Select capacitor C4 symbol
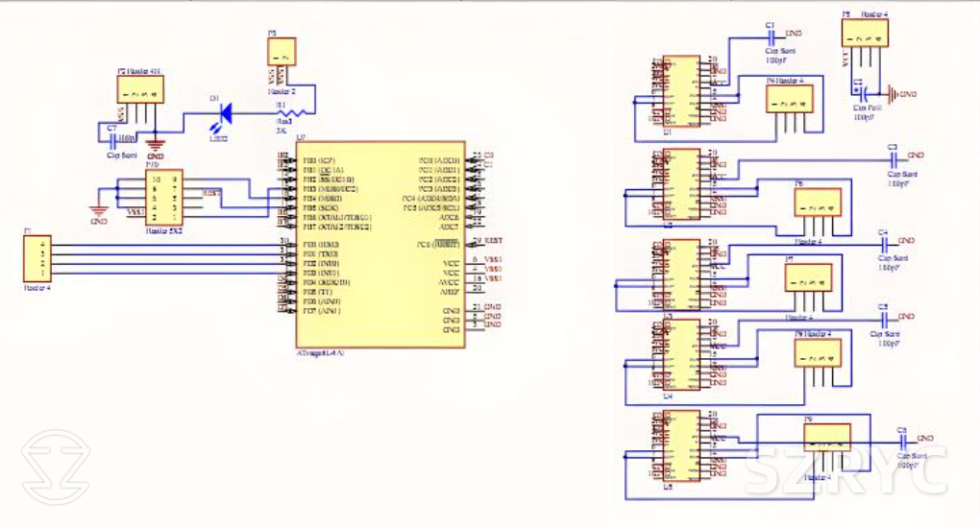The width and height of the screenshot is (980, 527). pos(885,243)
